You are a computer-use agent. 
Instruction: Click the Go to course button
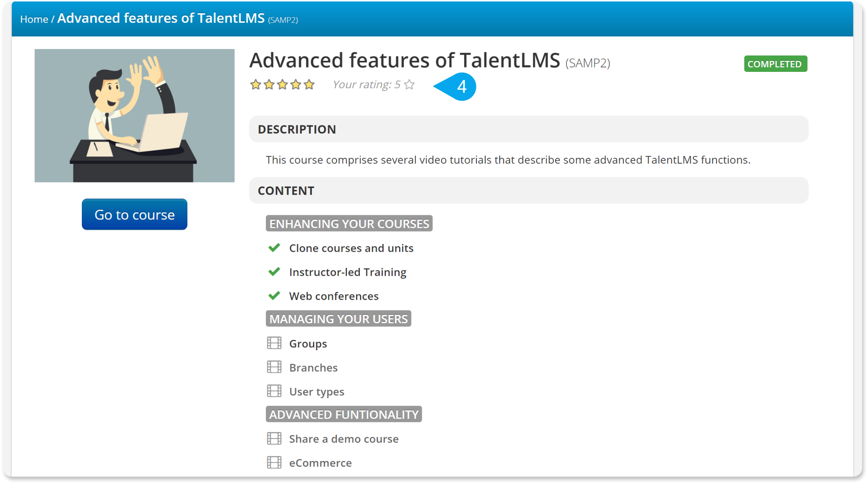tap(134, 214)
